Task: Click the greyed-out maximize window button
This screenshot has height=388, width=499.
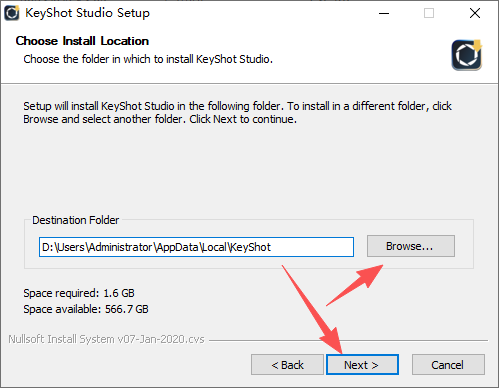Action: [x=429, y=13]
